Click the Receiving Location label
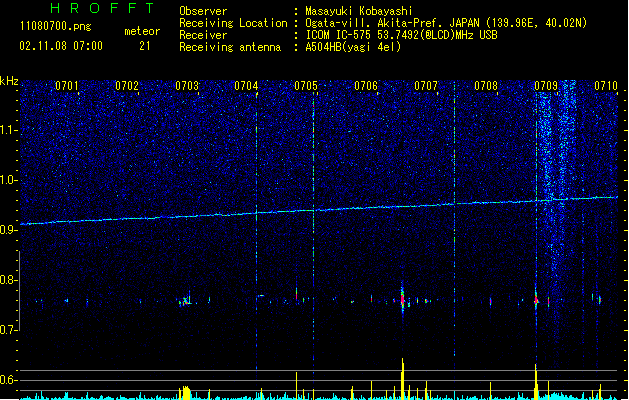629x400 pixels. (233, 23)
